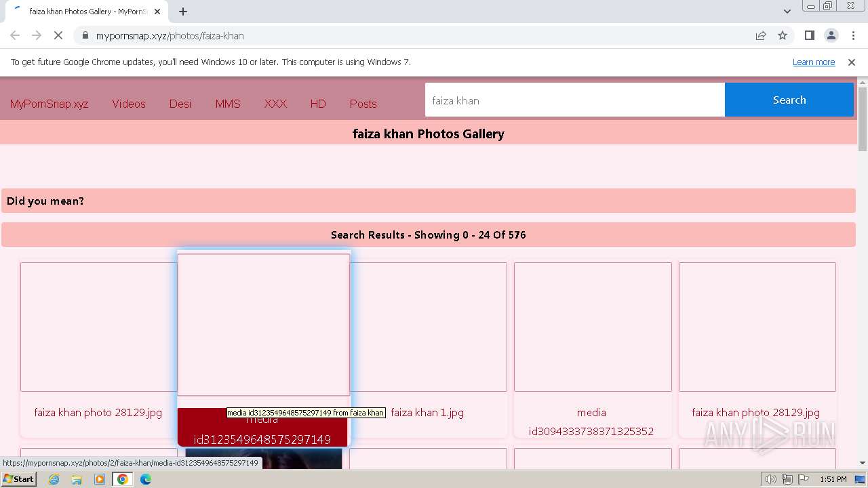Click the faiza khan Photos Gallery page title
Image resolution: width=868 pixels, height=488 pixels.
pyautogui.click(x=429, y=134)
